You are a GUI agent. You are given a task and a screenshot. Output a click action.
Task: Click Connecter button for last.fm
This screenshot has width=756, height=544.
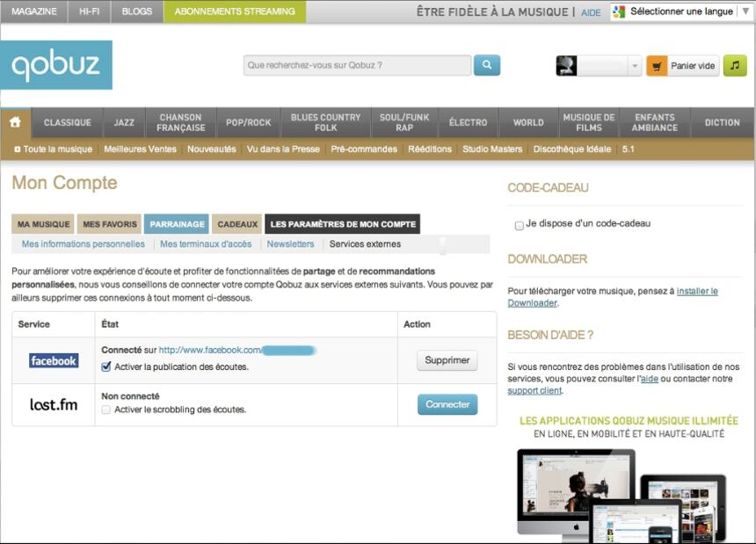447,405
